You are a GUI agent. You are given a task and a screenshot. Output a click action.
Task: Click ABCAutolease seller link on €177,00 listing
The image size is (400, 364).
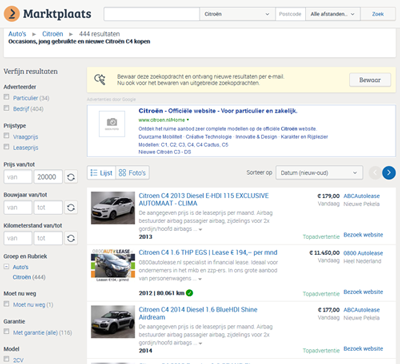pos(362,310)
